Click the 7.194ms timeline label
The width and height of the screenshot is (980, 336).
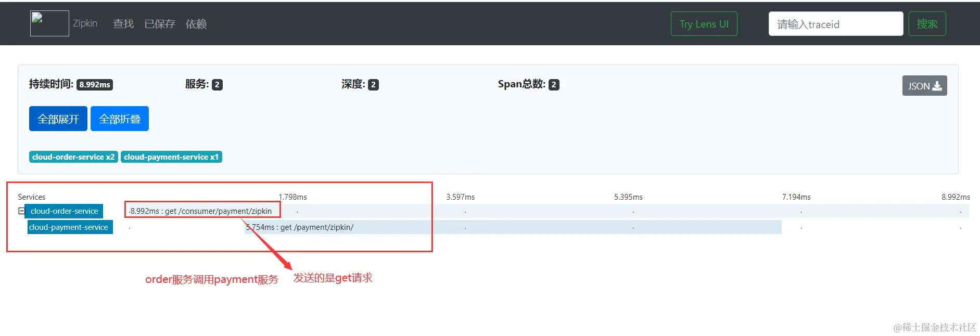tap(796, 197)
